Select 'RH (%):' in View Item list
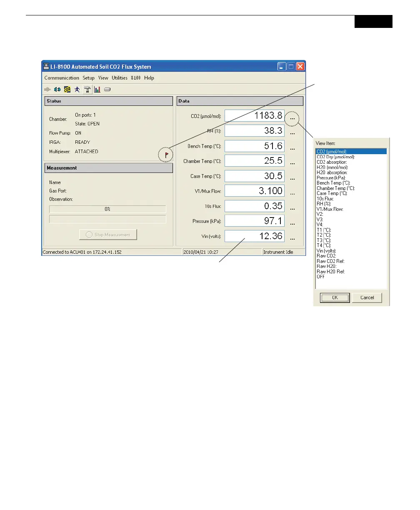The height and width of the screenshot is (510, 420). tap(351, 204)
